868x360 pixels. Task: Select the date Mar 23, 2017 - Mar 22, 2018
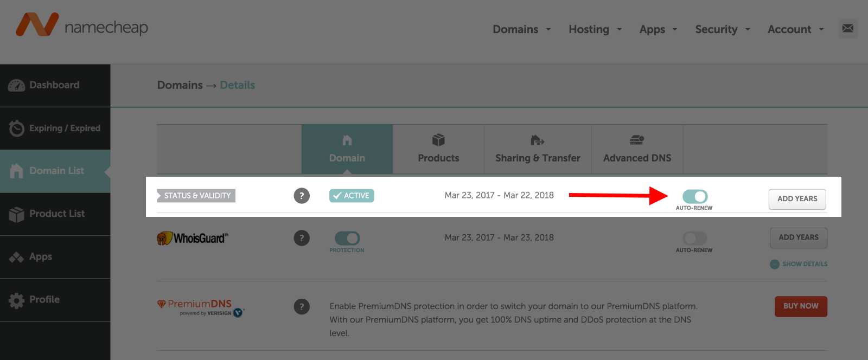coord(499,195)
